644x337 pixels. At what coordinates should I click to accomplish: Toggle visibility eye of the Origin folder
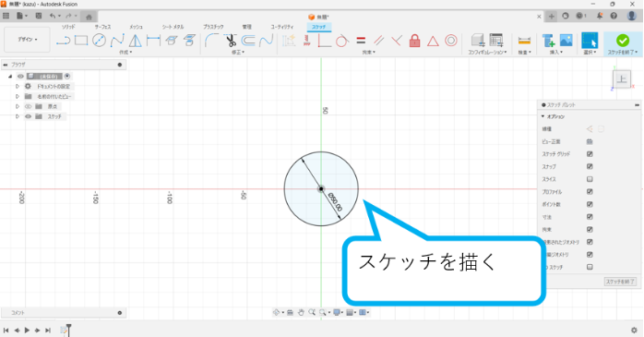28,106
